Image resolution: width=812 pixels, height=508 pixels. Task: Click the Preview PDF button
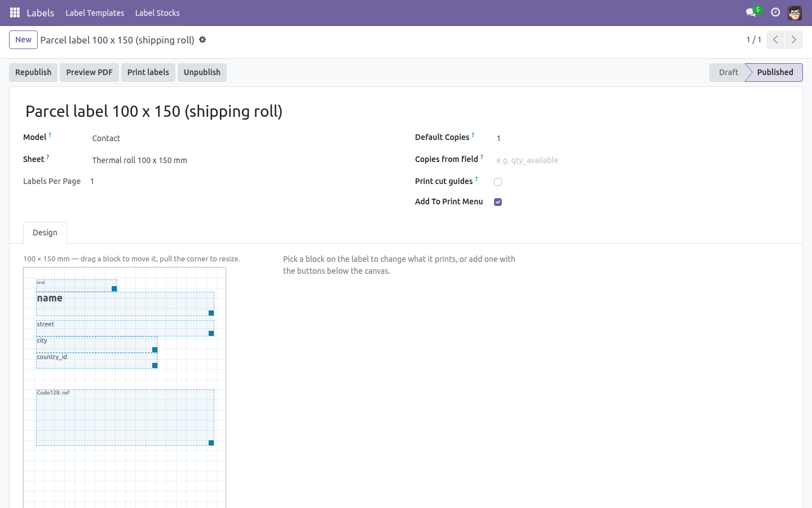point(89,72)
